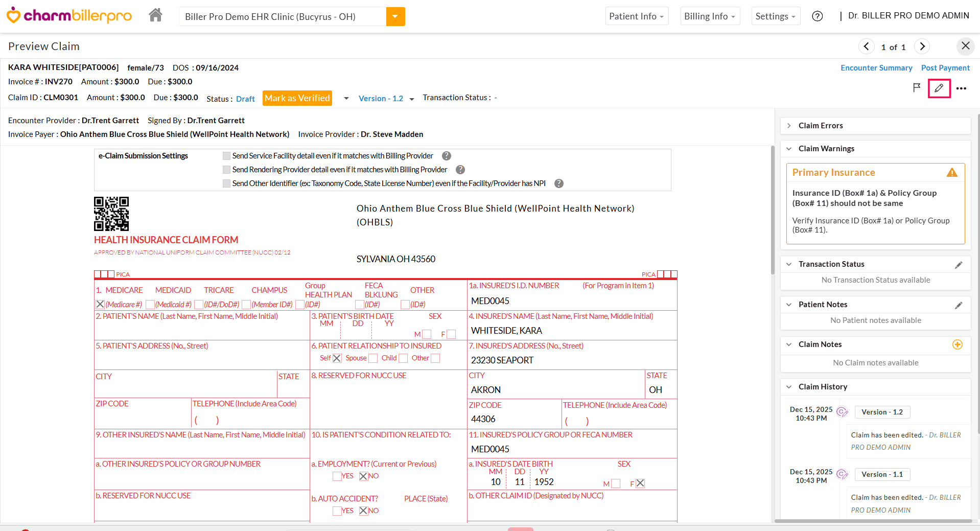
Task: Go to the home dashboard icon
Action: [155, 16]
